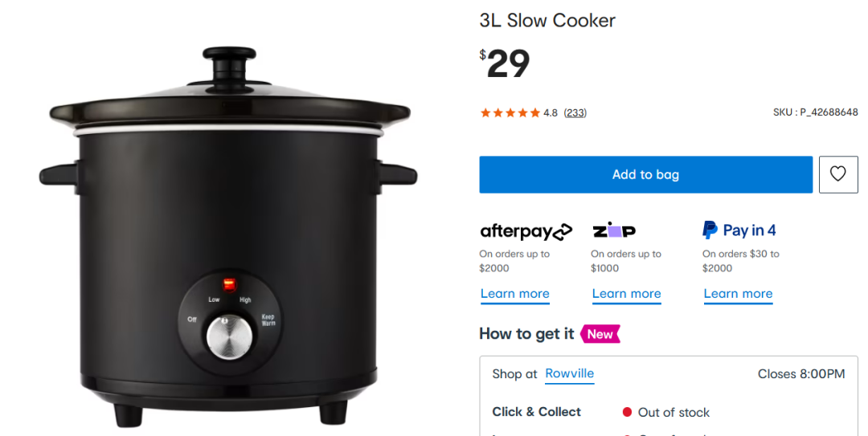
Task: Click the orange star rating icons
Action: (510, 113)
